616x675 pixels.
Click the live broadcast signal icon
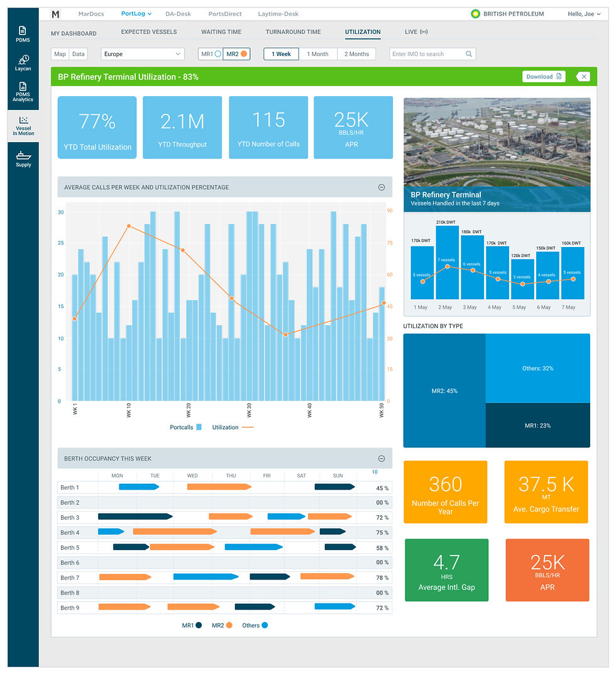424,32
